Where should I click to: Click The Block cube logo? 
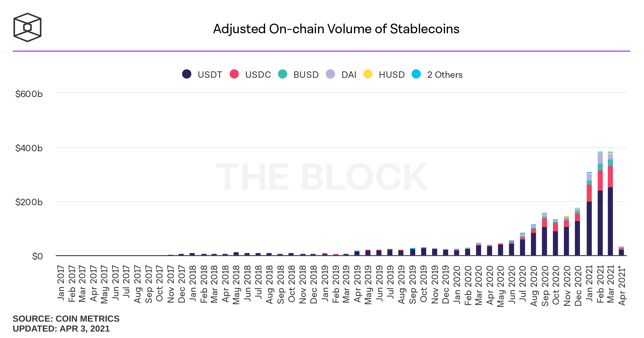click(27, 27)
